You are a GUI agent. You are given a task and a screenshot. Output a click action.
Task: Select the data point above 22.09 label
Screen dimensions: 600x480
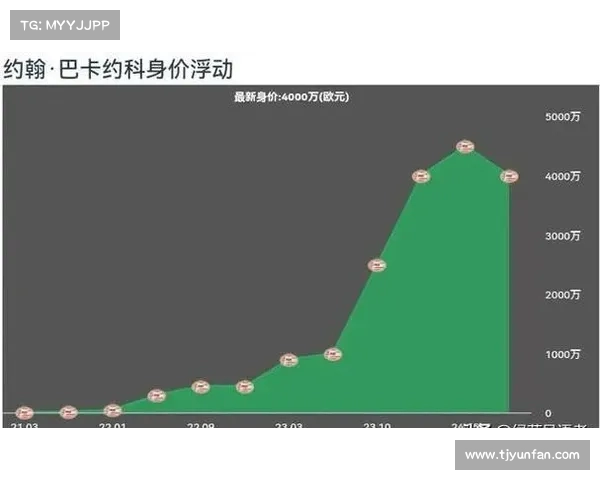(x=201, y=387)
